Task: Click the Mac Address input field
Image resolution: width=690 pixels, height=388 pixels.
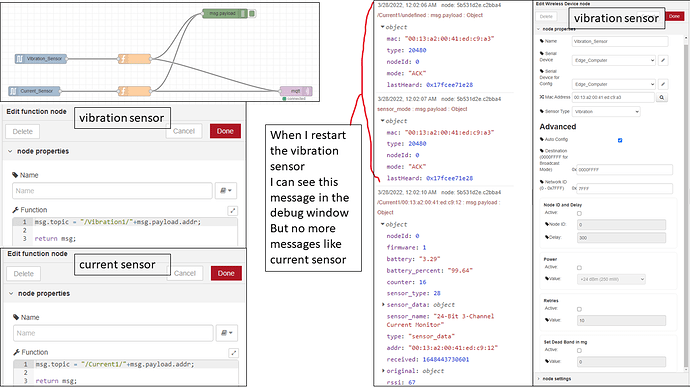Action: pos(613,98)
